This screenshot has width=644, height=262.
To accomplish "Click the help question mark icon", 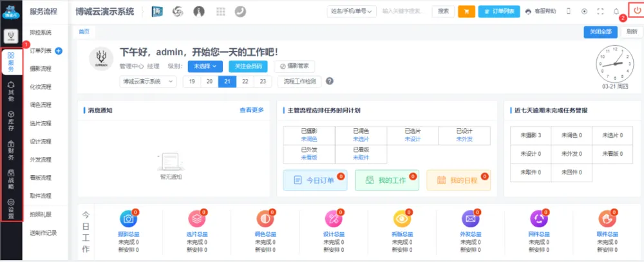I will point(330,81).
